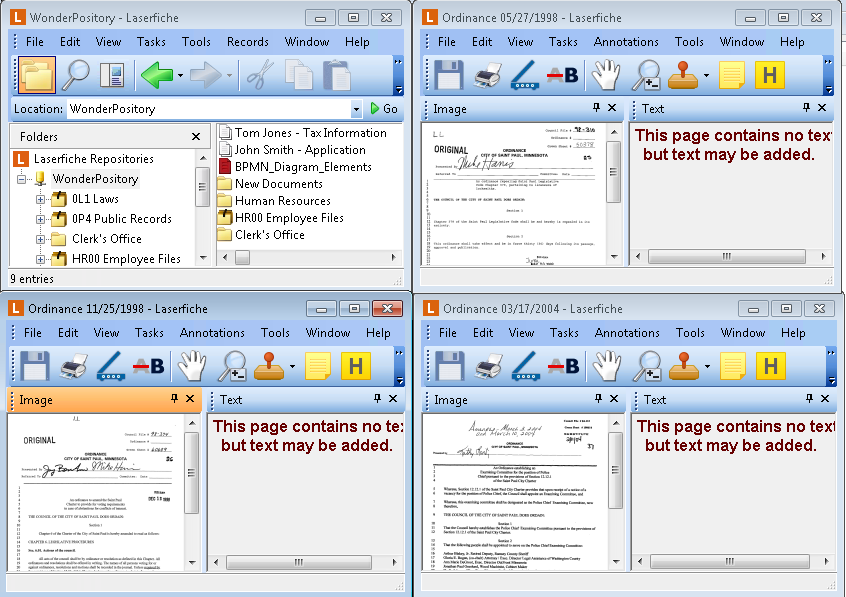Click the copy icon in WonderPository toolbar
This screenshot has width=846, height=597.
(298, 75)
